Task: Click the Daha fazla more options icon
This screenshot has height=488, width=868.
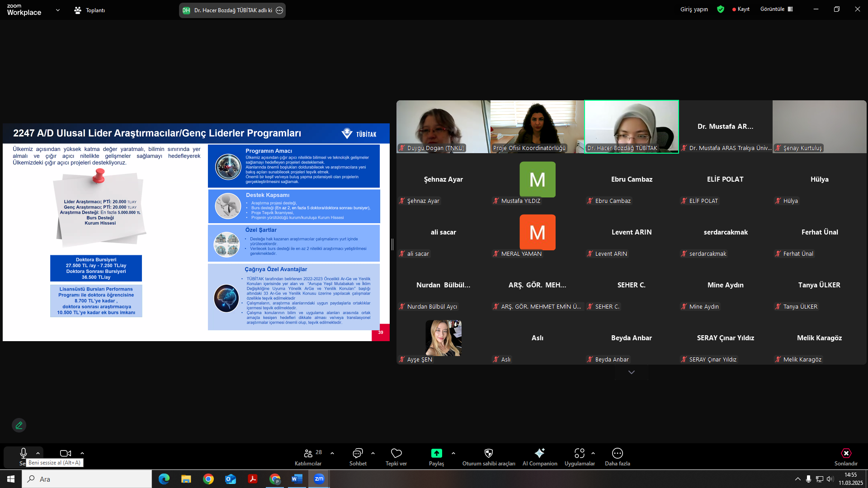Action: 617,453
